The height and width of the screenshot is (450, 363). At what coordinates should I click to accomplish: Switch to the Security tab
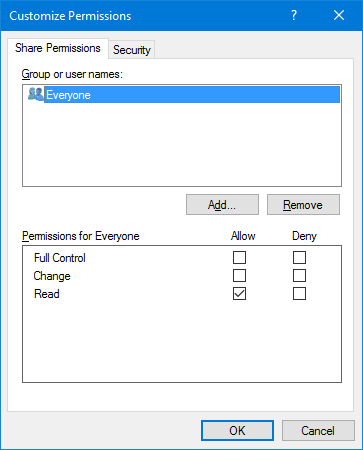pyautogui.click(x=132, y=50)
